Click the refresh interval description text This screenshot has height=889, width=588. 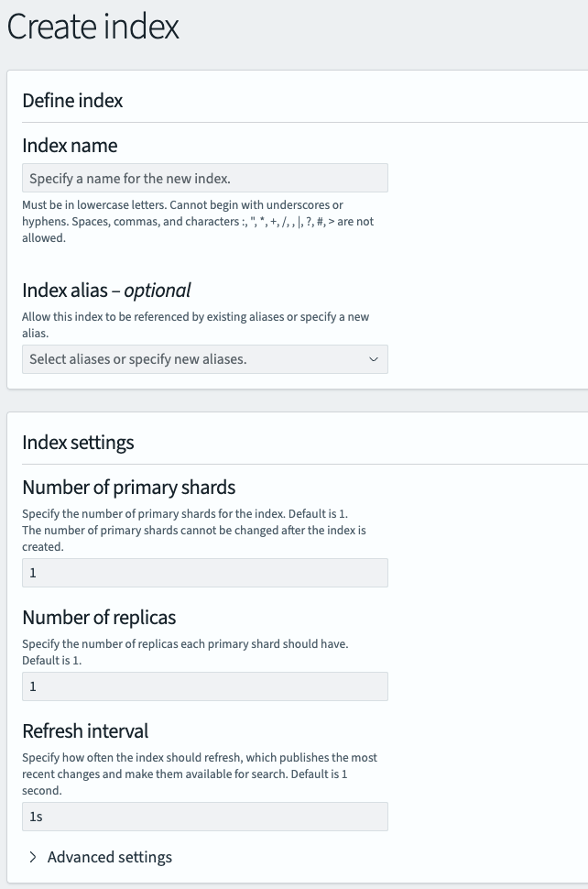coord(200,774)
